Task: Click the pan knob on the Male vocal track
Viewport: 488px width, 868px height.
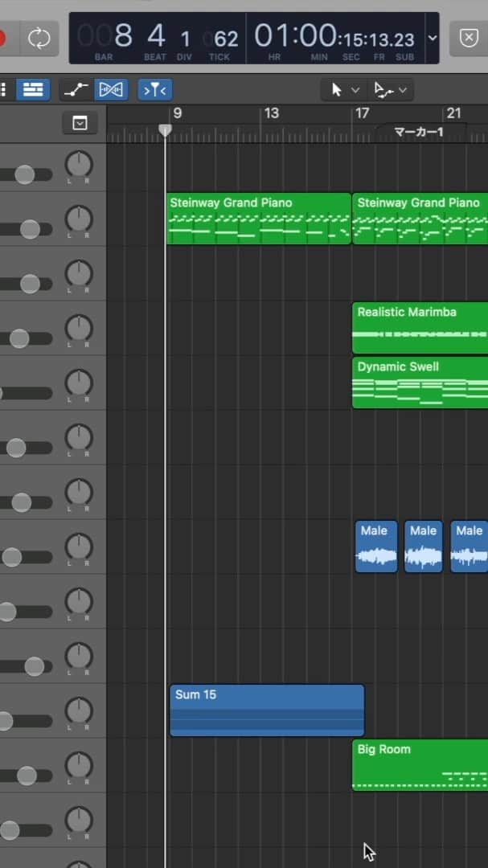Action: 79,547
